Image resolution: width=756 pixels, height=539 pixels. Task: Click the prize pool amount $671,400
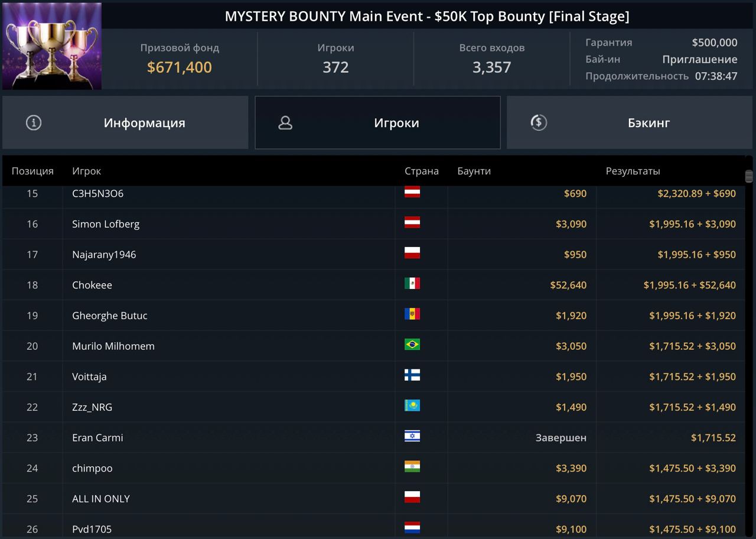pyautogui.click(x=180, y=67)
